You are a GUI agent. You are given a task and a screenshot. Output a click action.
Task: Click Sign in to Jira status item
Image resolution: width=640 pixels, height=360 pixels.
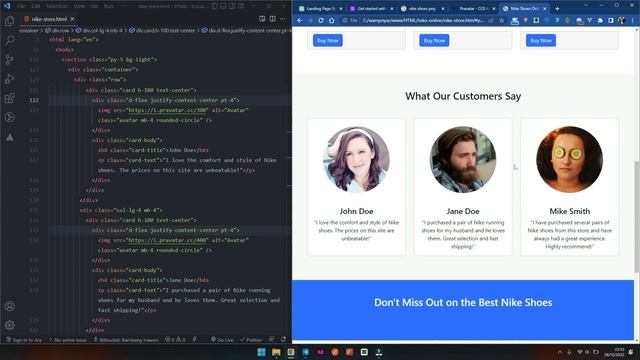[24, 340]
